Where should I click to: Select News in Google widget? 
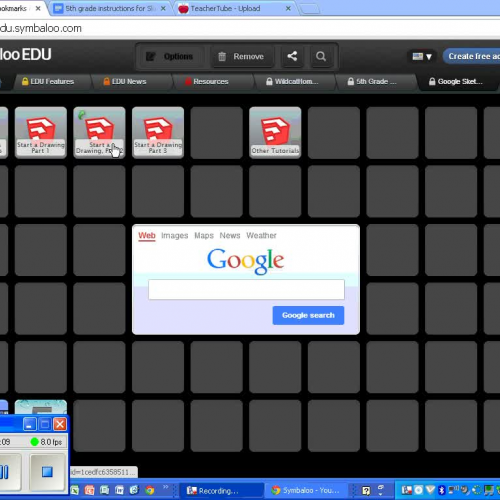click(230, 235)
